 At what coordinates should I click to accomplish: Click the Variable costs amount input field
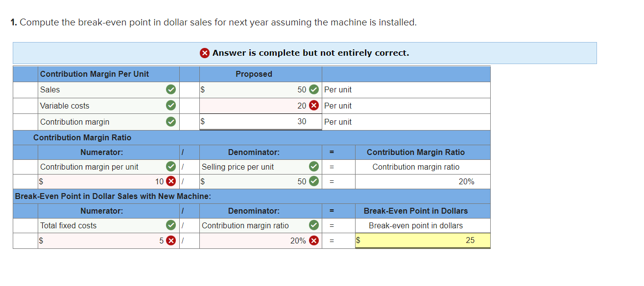260,106
